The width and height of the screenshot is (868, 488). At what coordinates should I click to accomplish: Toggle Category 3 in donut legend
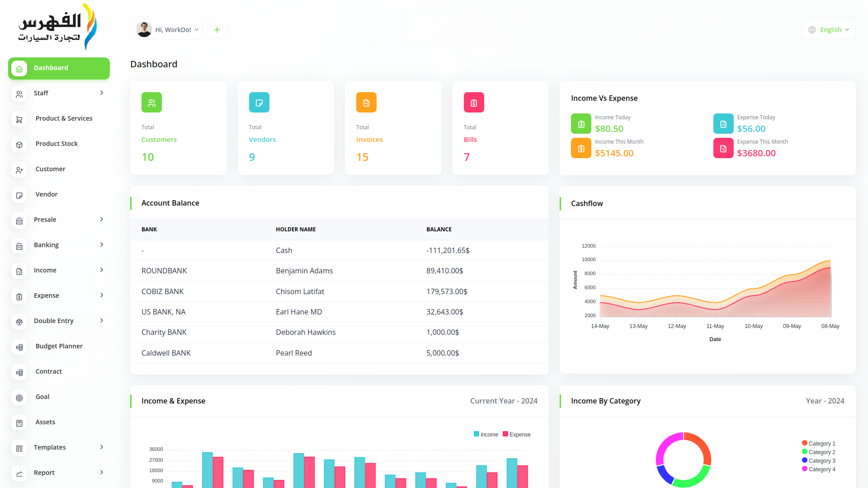coord(818,460)
